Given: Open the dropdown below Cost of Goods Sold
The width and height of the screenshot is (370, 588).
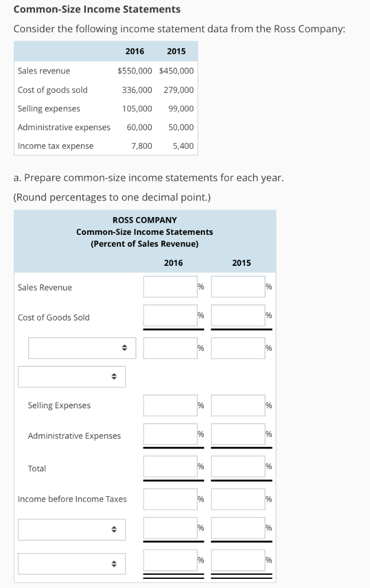Looking at the screenshot, I should click(x=80, y=347).
